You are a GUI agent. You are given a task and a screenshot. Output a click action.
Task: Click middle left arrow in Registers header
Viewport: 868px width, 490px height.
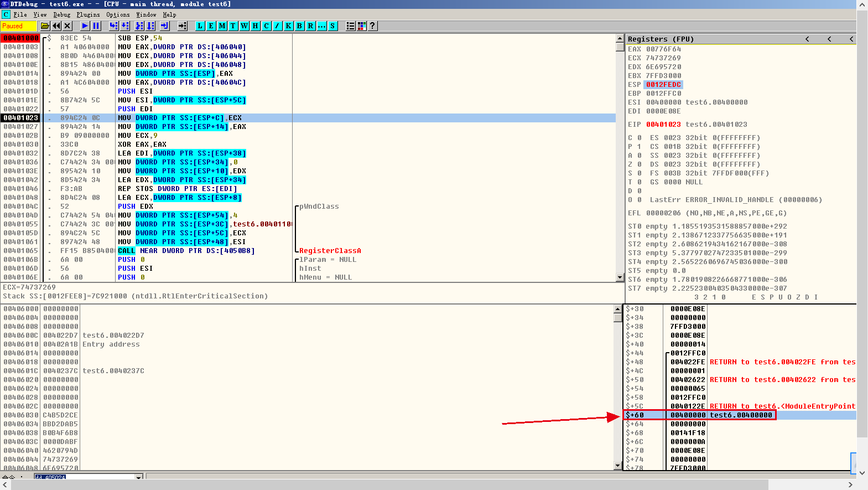tap(829, 39)
